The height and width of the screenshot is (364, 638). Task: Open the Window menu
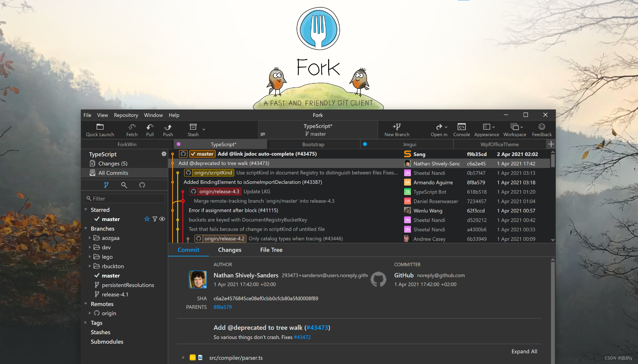click(x=153, y=115)
